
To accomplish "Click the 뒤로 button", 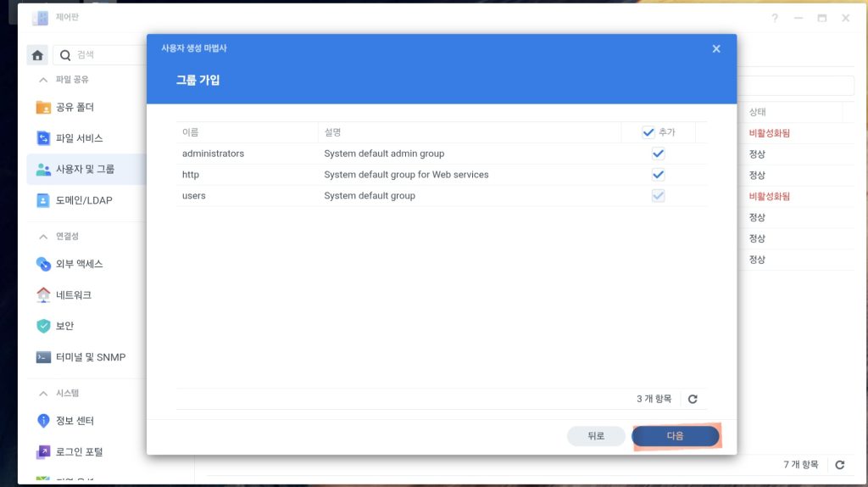I will [x=596, y=436].
